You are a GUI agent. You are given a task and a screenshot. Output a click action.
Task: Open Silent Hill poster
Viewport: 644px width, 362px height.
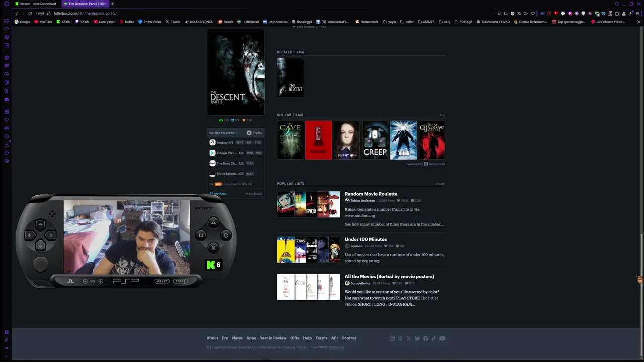[347, 140]
